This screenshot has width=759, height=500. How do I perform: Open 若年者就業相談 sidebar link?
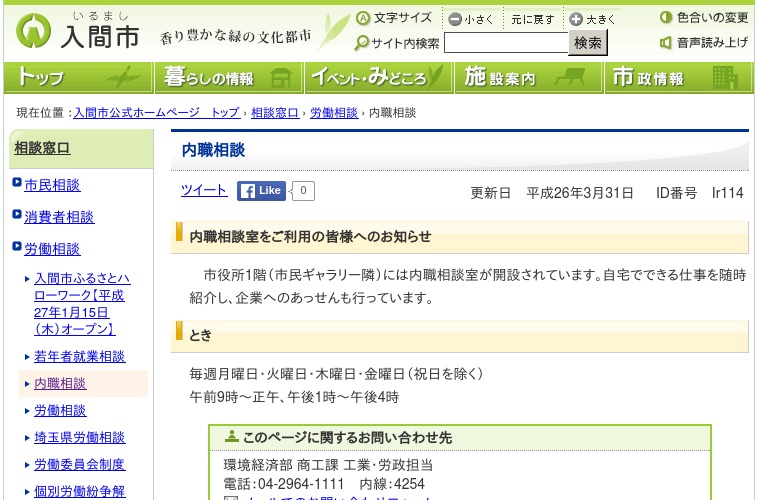pos(79,357)
